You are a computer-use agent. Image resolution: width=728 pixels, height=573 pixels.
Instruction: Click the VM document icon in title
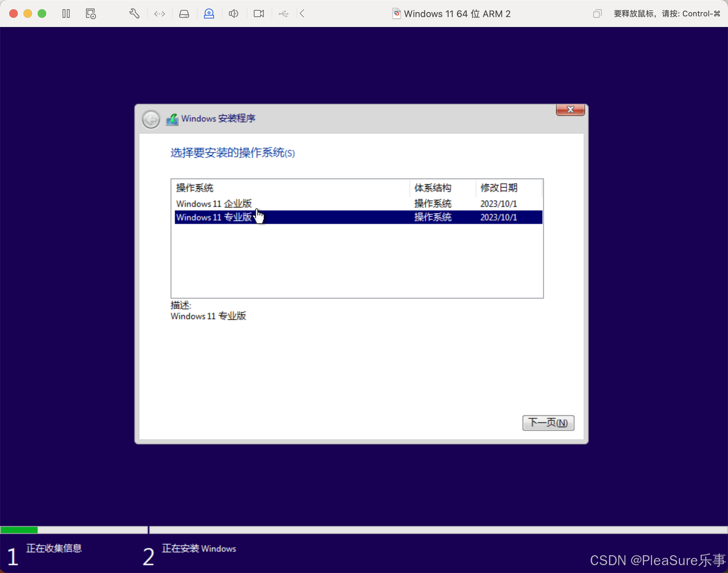coord(397,14)
